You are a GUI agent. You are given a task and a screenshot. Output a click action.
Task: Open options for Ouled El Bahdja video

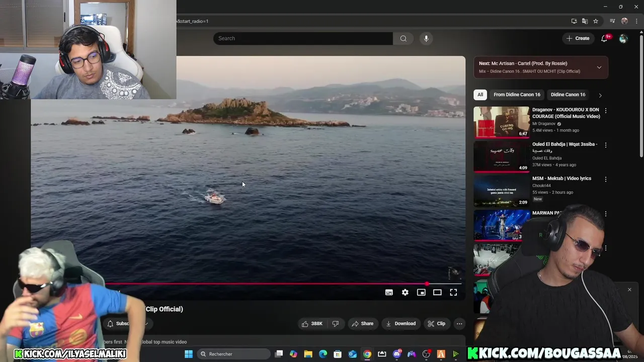click(606, 145)
